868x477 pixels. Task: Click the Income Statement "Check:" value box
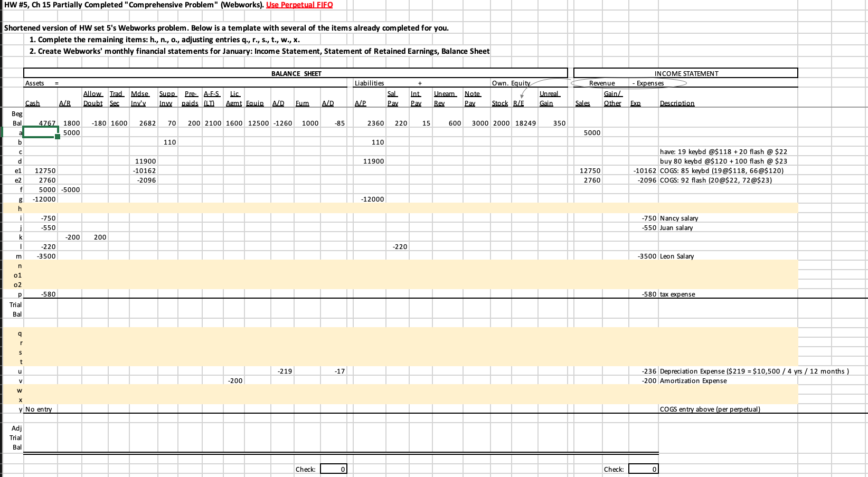point(643,469)
